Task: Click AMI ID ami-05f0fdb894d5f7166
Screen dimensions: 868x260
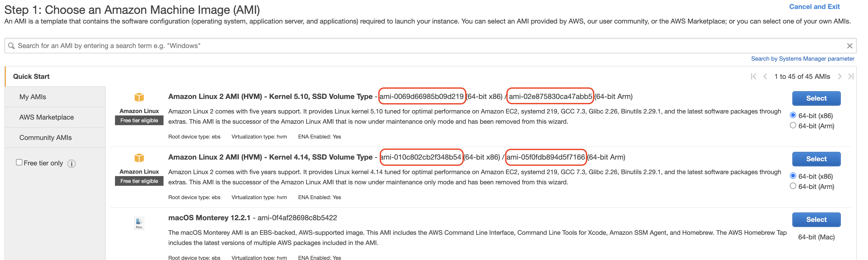Action: click(546, 157)
